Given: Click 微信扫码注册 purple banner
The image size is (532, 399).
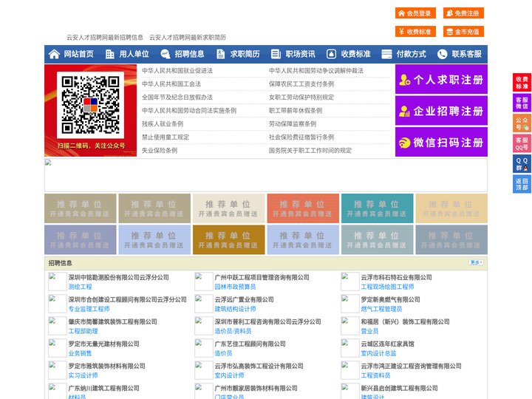Looking at the screenshot, I should point(441,142).
